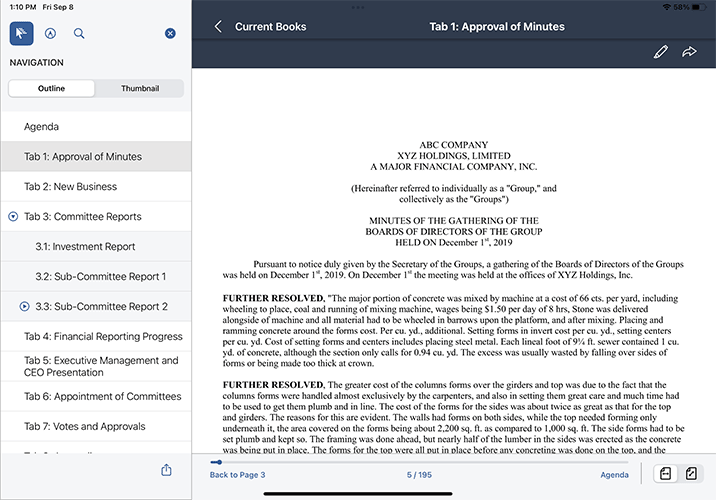The height and width of the screenshot is (500, 716).
Task: Collapse Tab 3: Committee Reports section
Action: pos(13,216)
